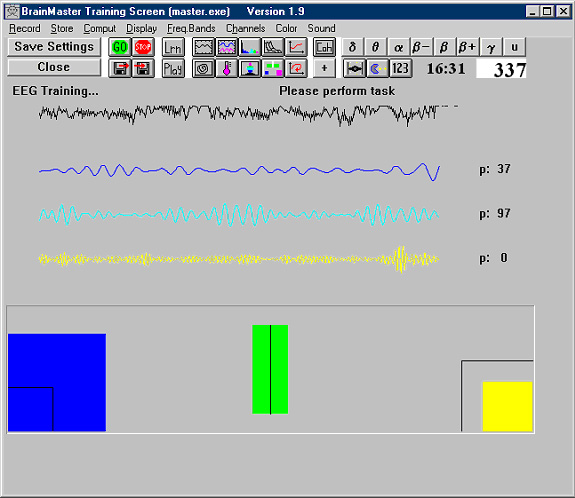Click the blue filtered waveform trace

239,172
